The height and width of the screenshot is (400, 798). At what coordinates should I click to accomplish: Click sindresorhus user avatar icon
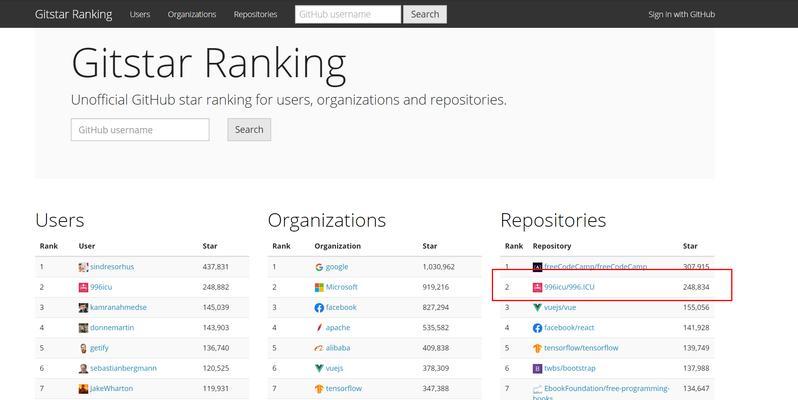pyautogui.click(x=83, y=267)
